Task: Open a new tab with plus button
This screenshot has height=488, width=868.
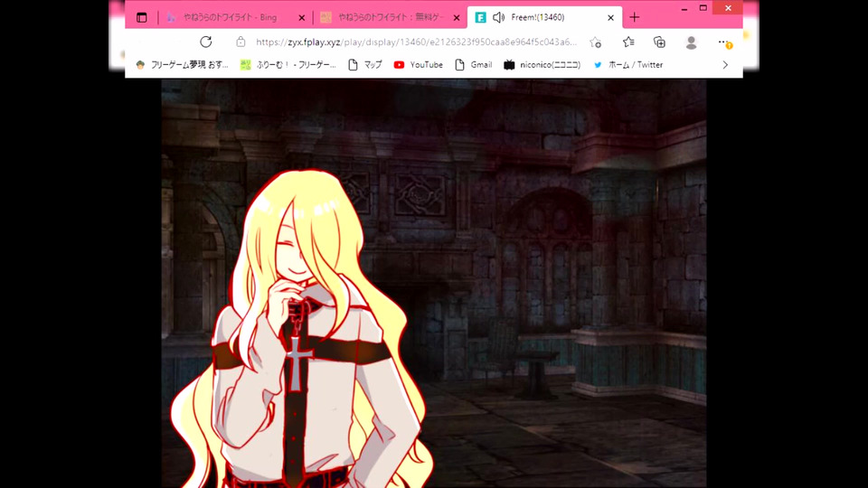Action: pos(635,18)
